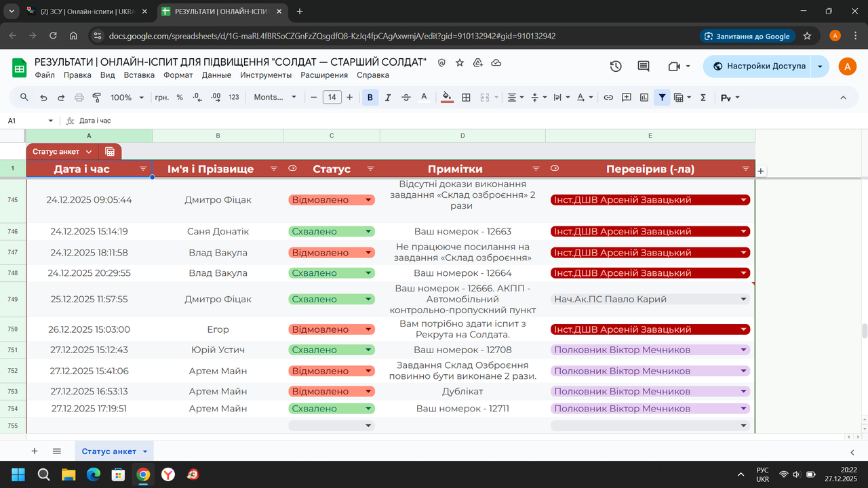
Task: Open the text color picker
Action: coord(425,98)
